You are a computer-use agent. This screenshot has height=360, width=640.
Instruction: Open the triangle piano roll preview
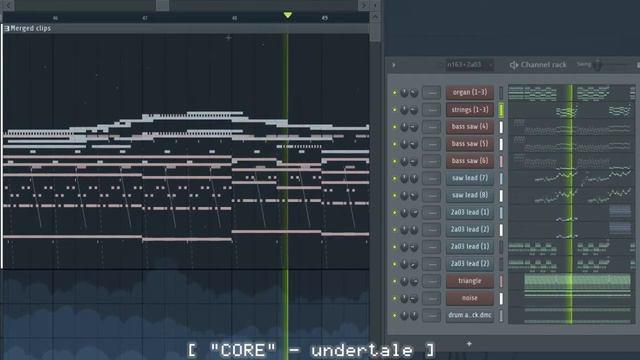(571, 281)
